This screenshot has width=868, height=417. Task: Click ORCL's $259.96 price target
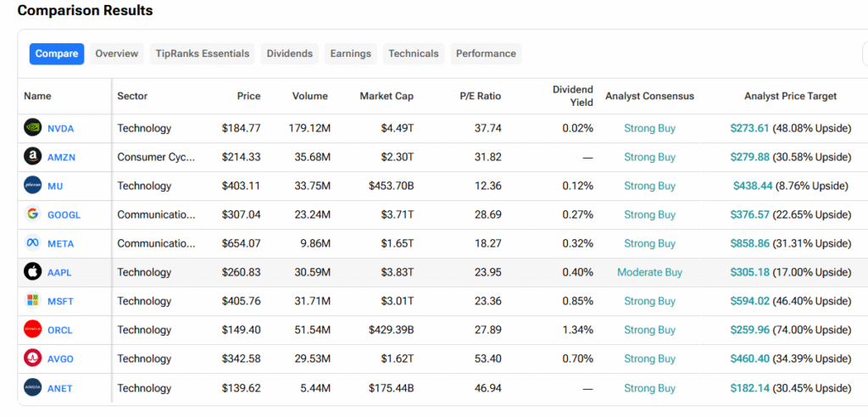[749, 331]
